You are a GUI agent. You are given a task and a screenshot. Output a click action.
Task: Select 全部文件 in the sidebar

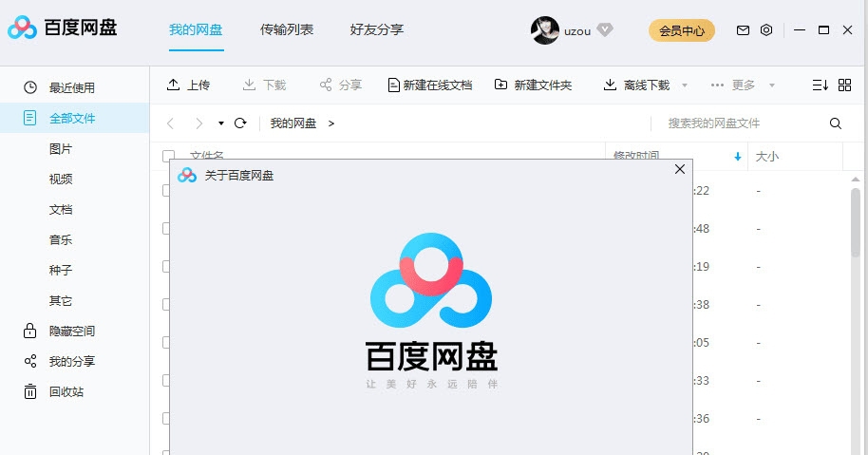(x=74, y=118)
